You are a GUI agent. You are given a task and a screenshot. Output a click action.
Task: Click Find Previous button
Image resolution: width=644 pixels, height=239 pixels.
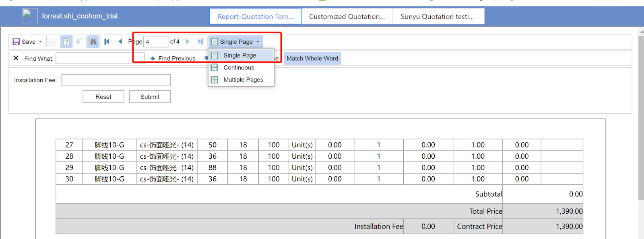click(x=173, y=59)
